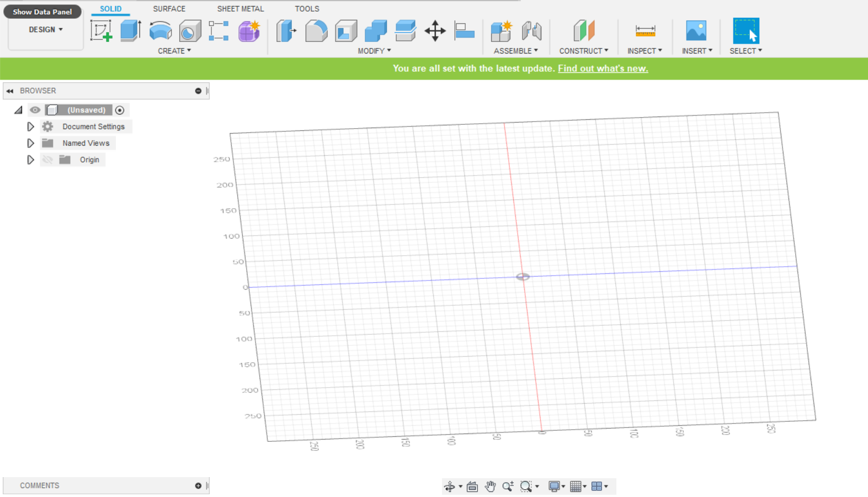The image size is (868, 497).
Task: Select the Hole tool
Action: [x=190, y=31]
